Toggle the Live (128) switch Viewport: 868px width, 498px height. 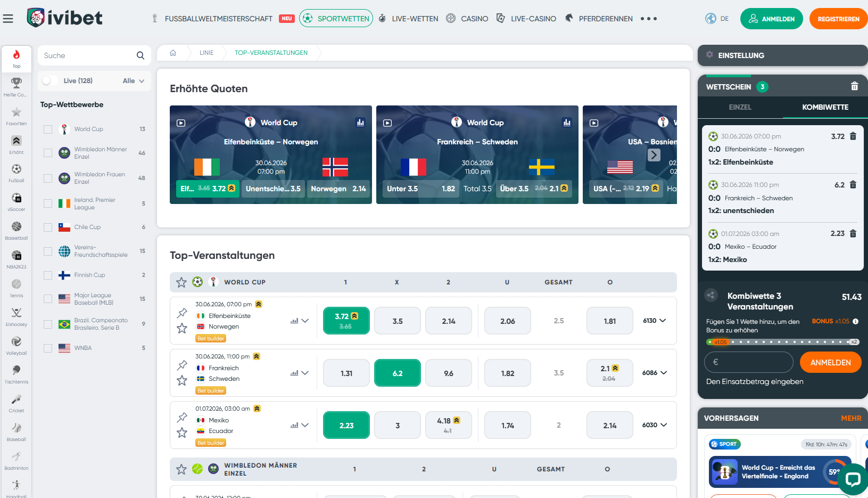coord(50,80)
